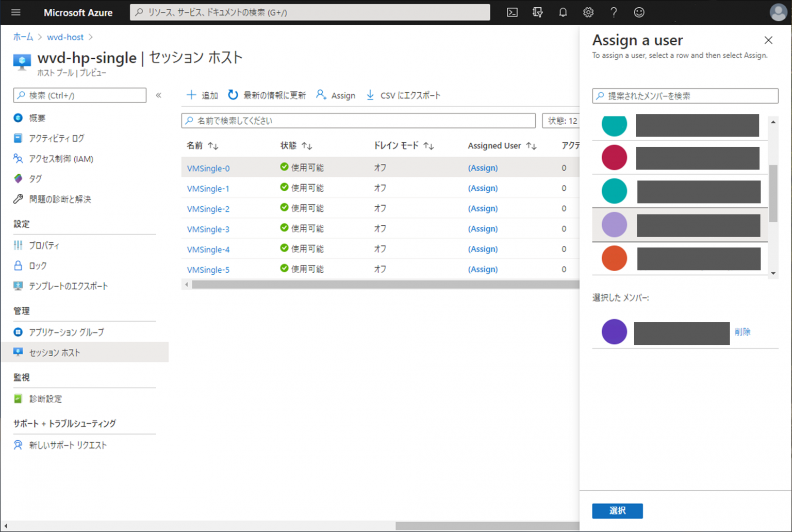Image resolution: width=792 pixels, height=532 pixels.
Task: Click the 削除 link for selected member
Action: pos(742,332)
